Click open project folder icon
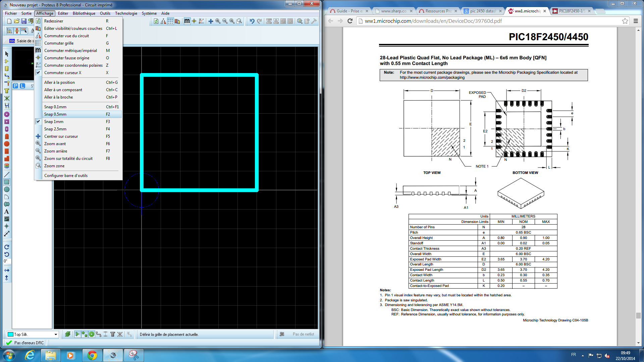This screenshot has height=362, width=644. click(x=16, y=21)
